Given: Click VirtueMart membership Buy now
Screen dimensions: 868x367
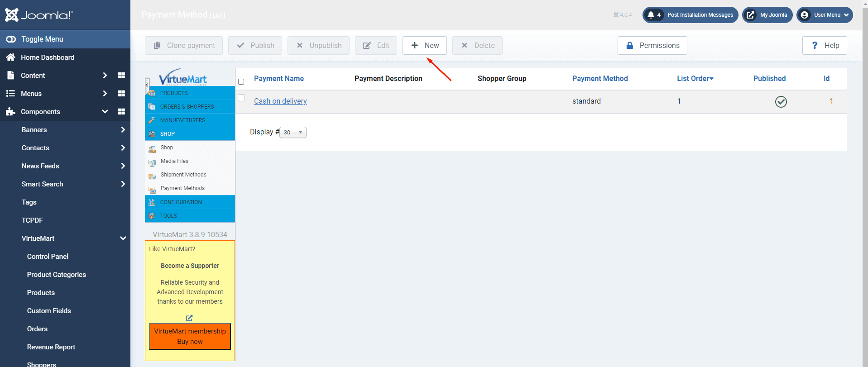Looking at the screenshot, I should [190, 336].
